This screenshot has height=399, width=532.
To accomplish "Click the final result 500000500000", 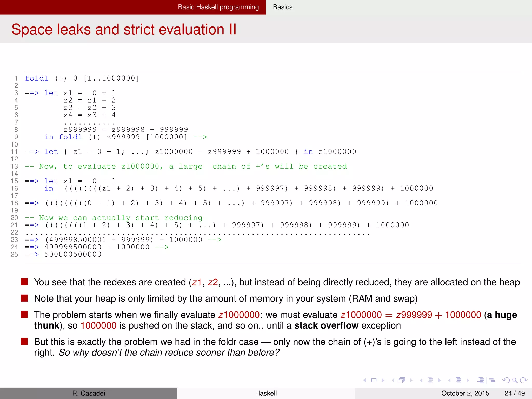I will click(x=73, y=254).
